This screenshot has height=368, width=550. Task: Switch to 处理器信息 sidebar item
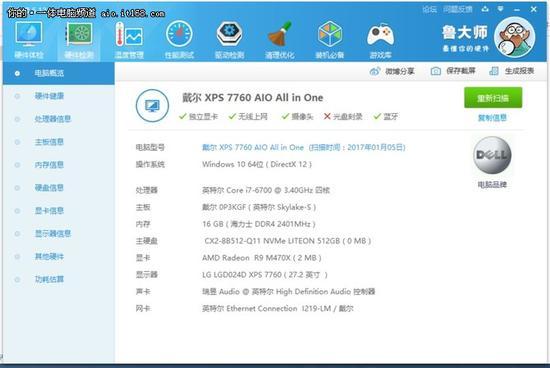coord(53,119)
